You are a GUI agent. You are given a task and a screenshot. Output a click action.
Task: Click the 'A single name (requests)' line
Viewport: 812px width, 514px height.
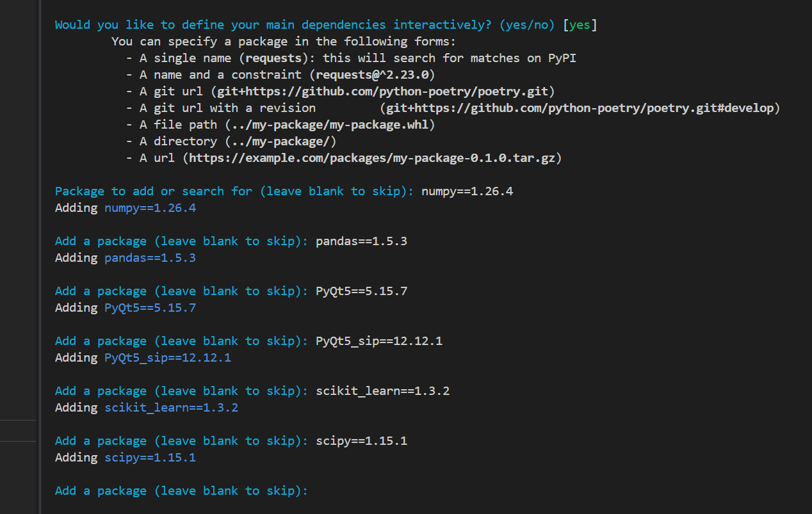tap(352, 58)
